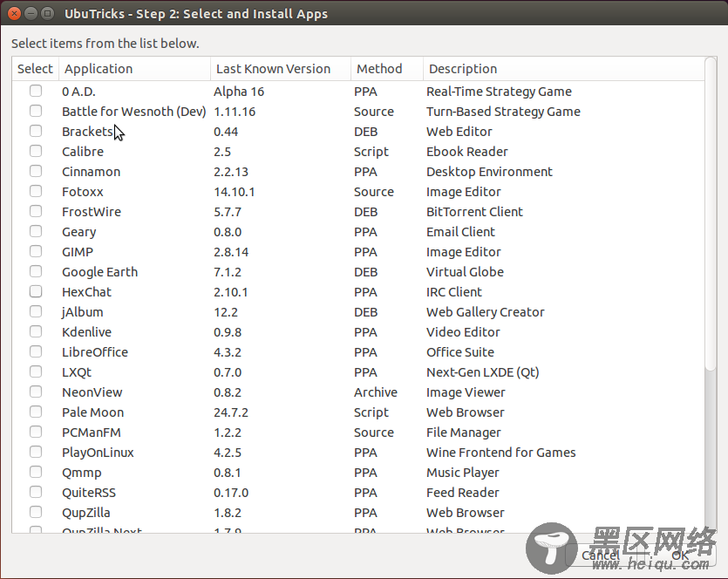This screenshot has width=728, height=579.
Task: Click the "0.17.0" version cell
Action: (x=231, y=493)
